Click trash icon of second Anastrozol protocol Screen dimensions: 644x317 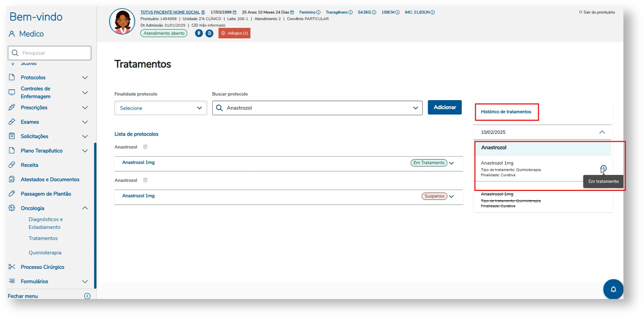pyautogui.click(x=145, y=180)
